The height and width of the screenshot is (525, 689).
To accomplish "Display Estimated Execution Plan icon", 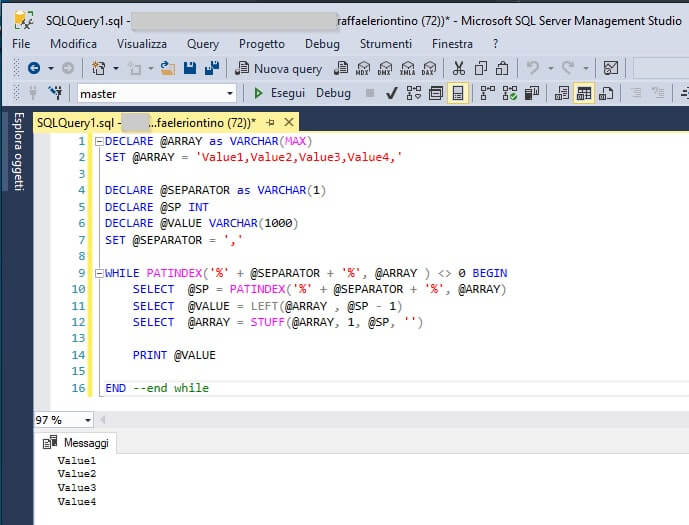I will click(413, 93).
